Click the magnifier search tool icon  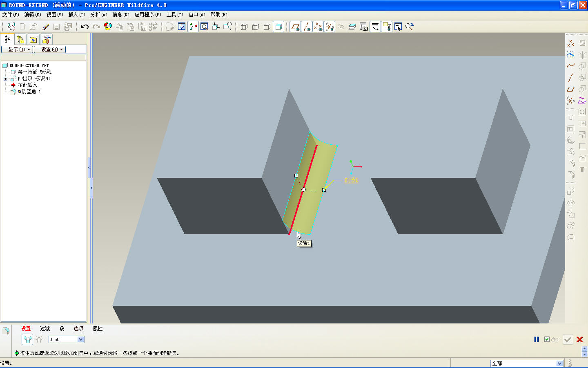tap(410, 27)
